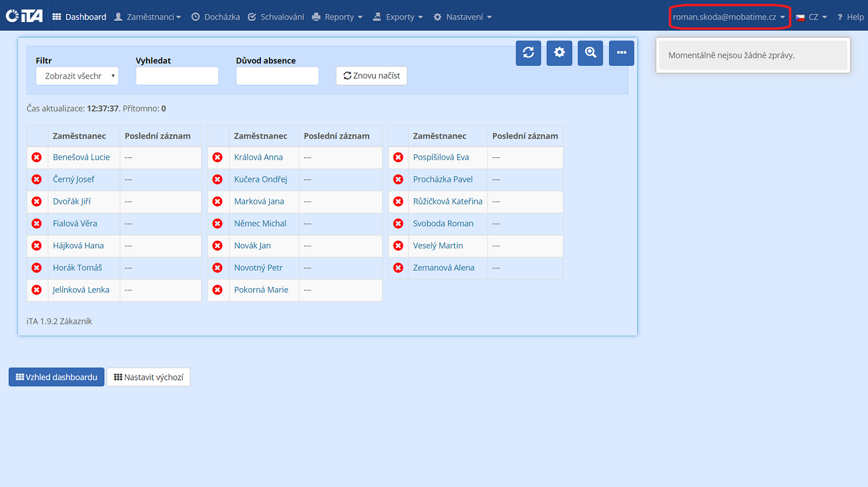Image resolution: width=868 pixels, height=487 pixels.
Task: Click the magnifier zoom icon button
Action: [x=590, y=53]
